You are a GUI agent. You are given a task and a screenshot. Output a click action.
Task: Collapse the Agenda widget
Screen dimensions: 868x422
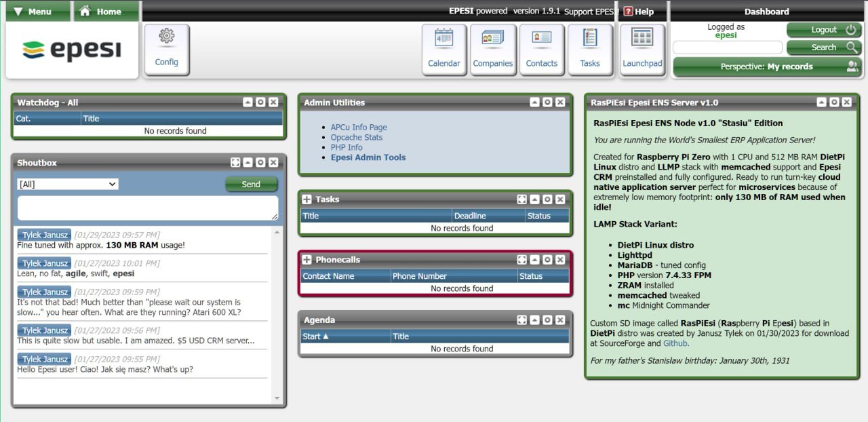pyautogui.click(x=535, y=320)
